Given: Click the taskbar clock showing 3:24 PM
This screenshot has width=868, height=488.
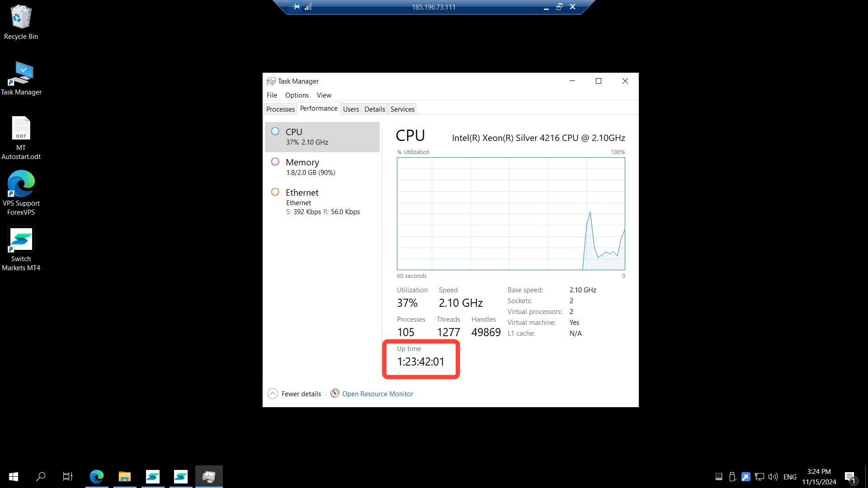Looking at the screenshot, I should [x=819, y=477].
